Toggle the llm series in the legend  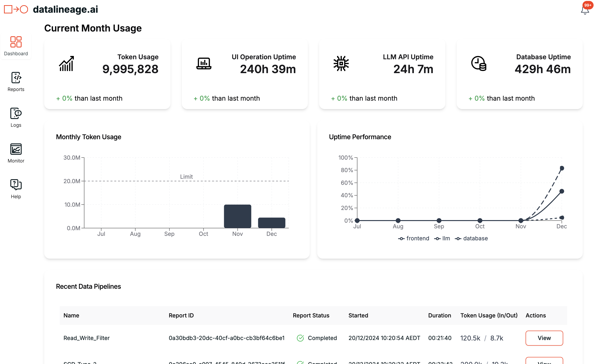[x=442, y=238]
